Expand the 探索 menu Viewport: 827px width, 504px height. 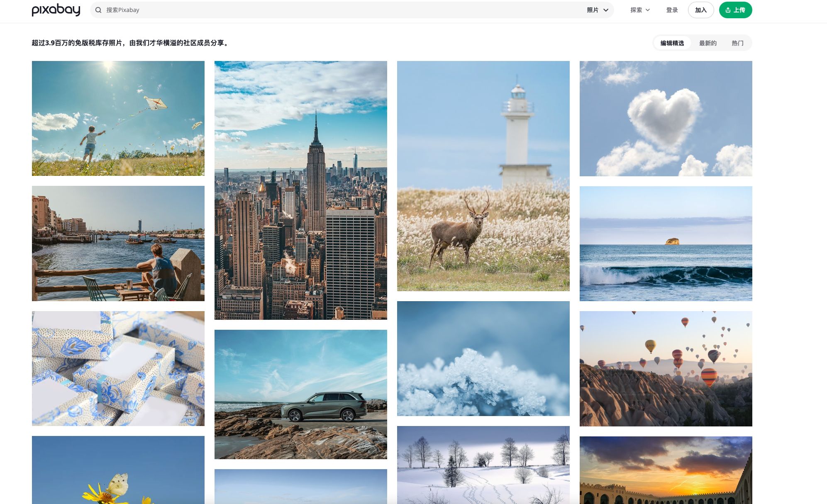(x=640, y=10)
